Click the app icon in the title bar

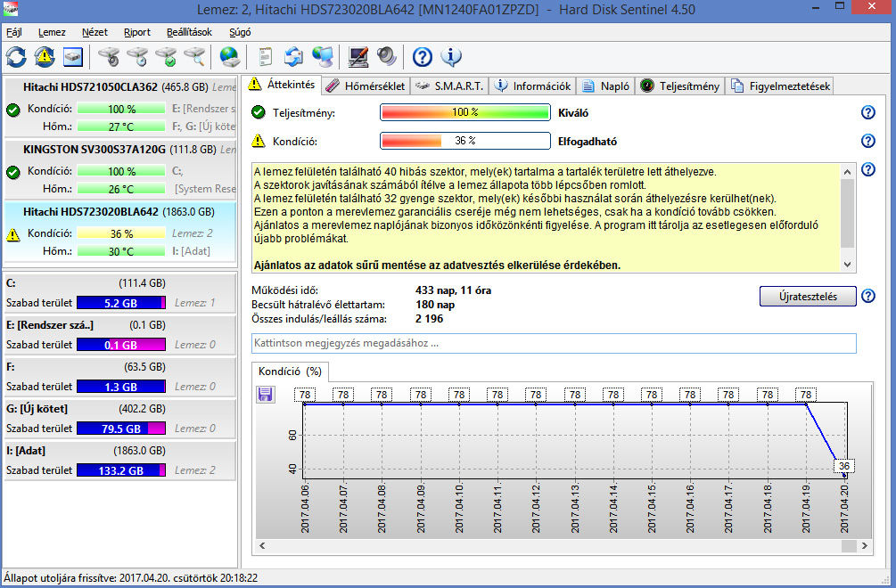(11, 9)
